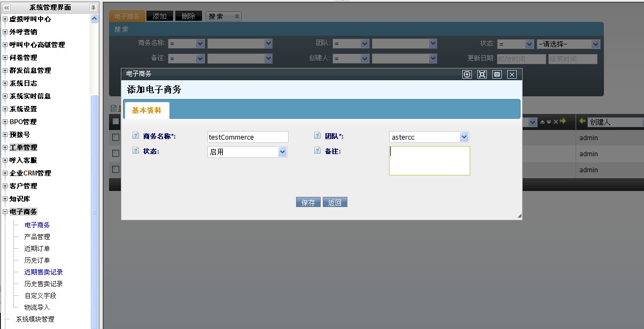Open 产品管理 in the sidebar tree

point(37,236)
